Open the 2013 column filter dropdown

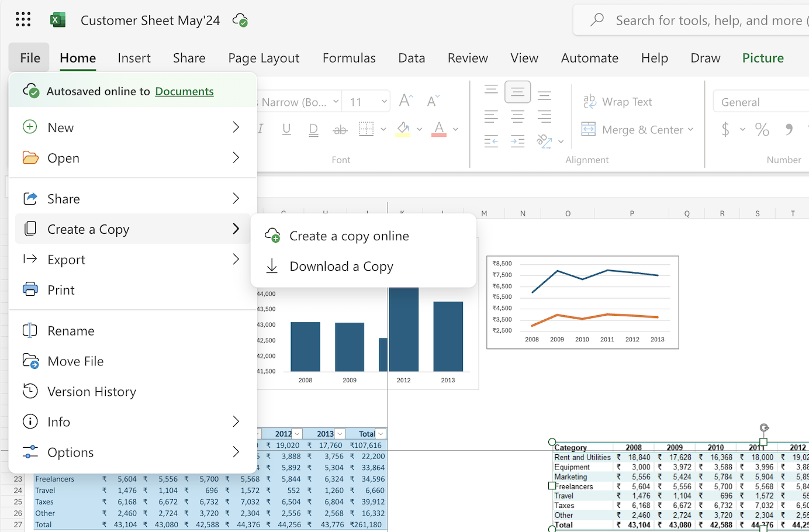(x=340, y=434)
